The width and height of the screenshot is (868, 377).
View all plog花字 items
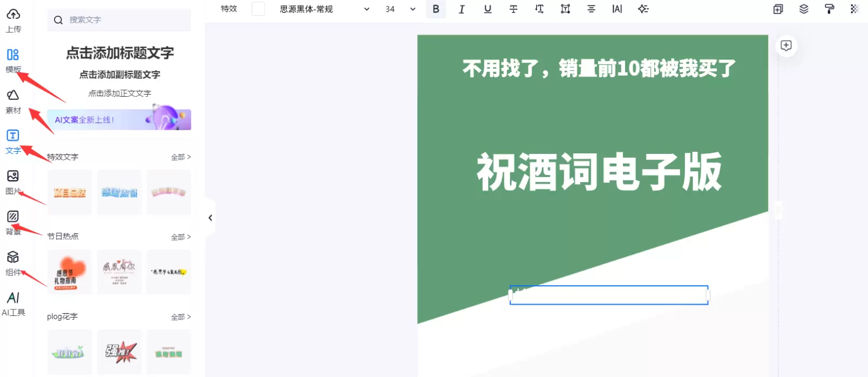coord(181,317)
